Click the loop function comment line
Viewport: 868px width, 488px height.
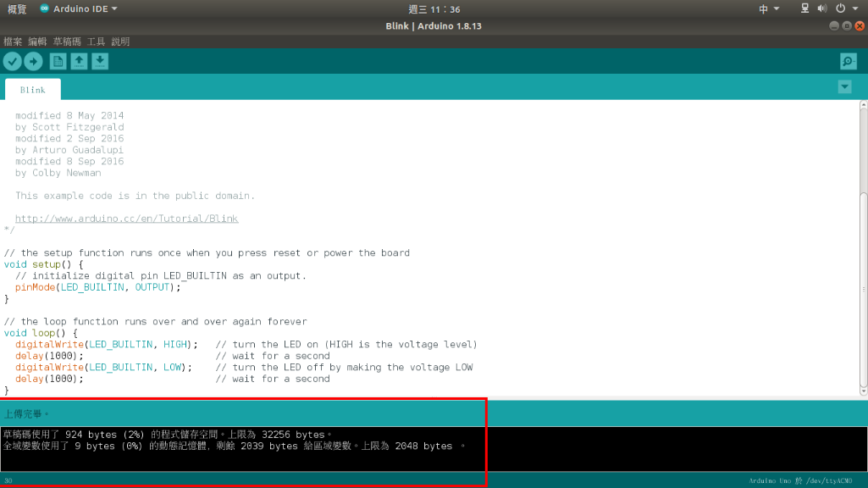[x=156, y=321]
